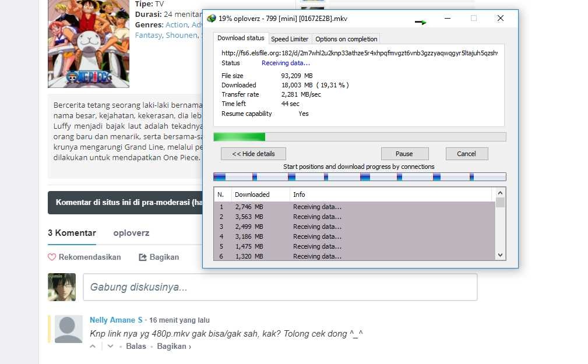Click the green arrow icon in the title bar

[420, 21]
